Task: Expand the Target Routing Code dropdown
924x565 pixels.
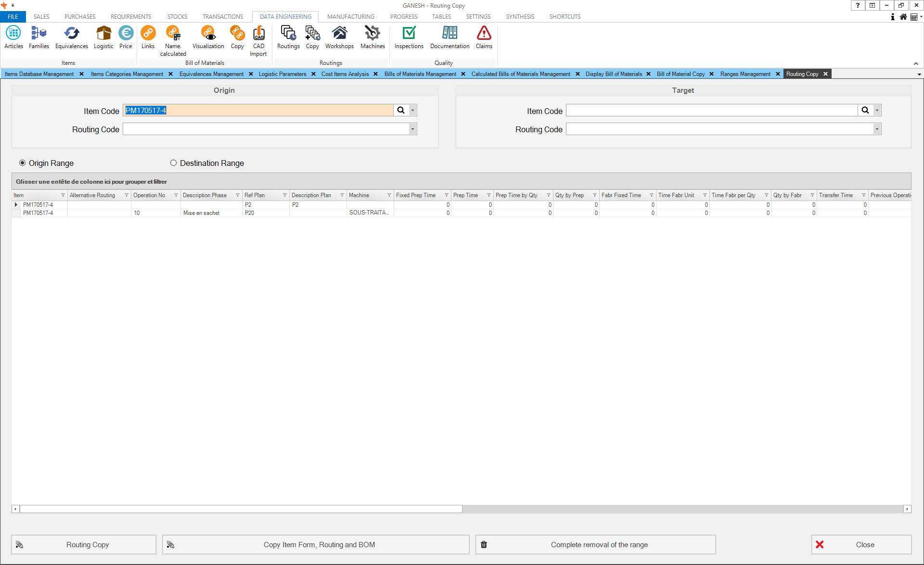Action: 877,129
